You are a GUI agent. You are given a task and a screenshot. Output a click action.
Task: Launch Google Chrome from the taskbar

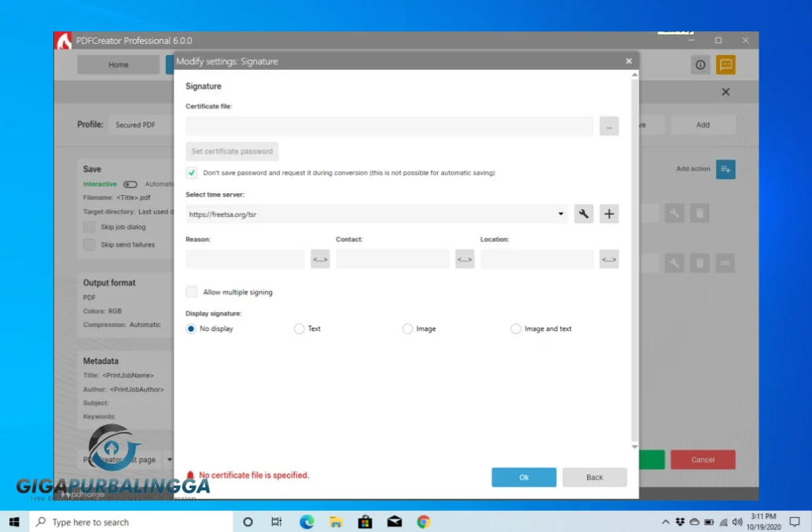click(x=423, y=521)
